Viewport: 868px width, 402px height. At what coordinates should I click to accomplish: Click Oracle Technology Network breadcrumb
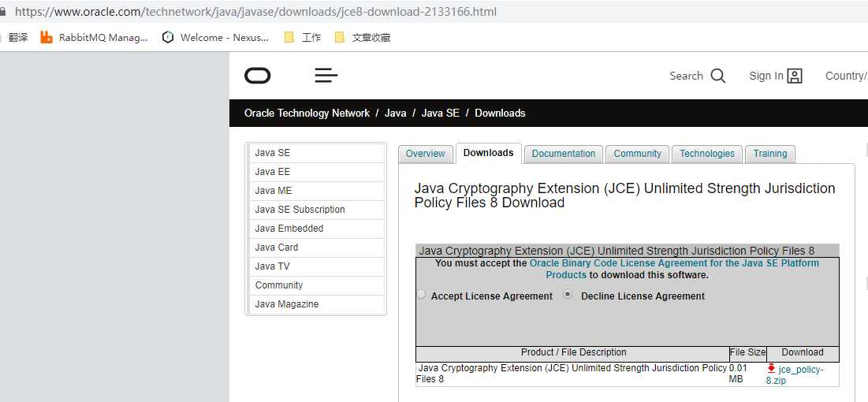307,113
